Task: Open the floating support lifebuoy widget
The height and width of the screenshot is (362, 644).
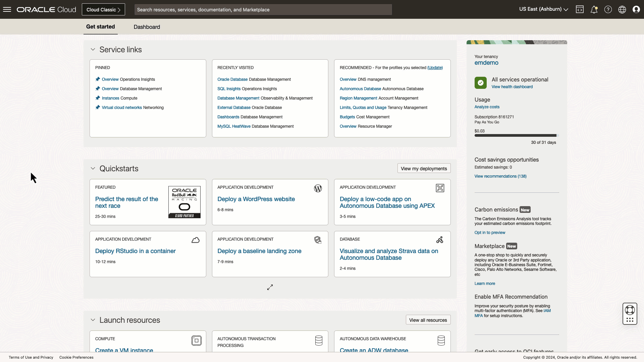Action: coord(630,310)
